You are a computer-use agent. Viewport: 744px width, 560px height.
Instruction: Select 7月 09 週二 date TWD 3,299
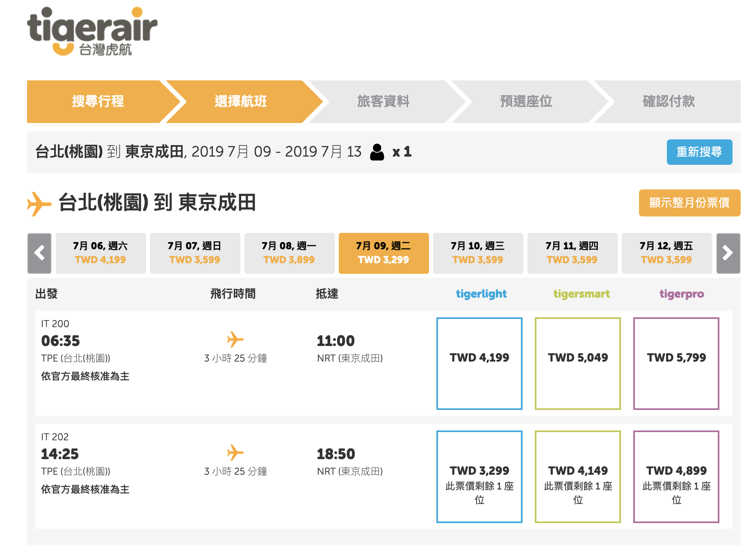[384, 253]
